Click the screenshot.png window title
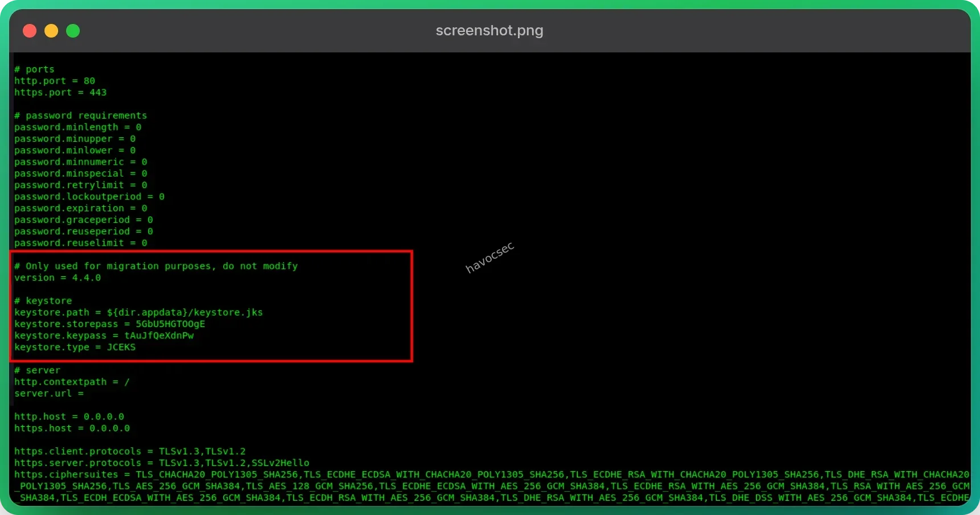The height and width of the screenshot is (515, 980). coord(489,30)
